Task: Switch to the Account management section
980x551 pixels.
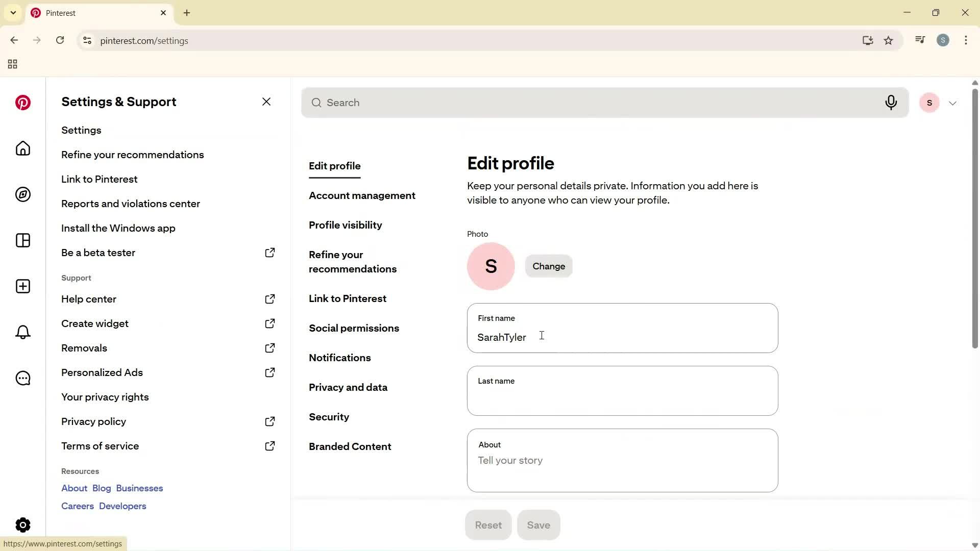Action: click(x=362, y=195)
